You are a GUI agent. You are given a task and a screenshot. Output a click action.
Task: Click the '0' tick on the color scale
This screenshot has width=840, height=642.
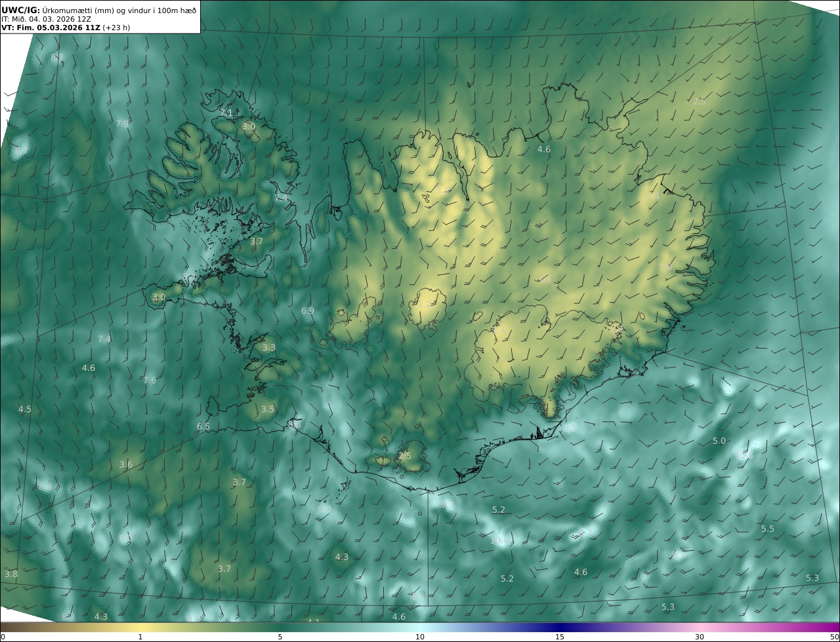coord(3,637)
